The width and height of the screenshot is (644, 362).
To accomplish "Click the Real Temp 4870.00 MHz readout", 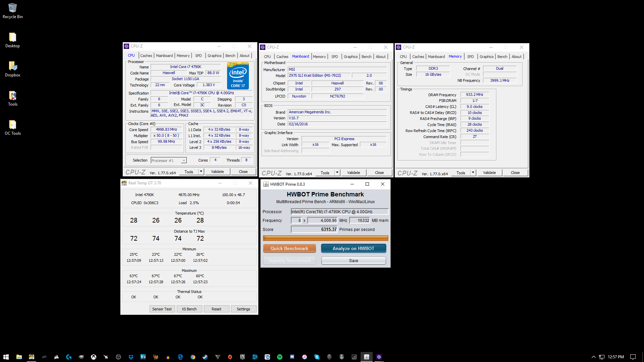I will pyautogui.click(x=189, y=195).
